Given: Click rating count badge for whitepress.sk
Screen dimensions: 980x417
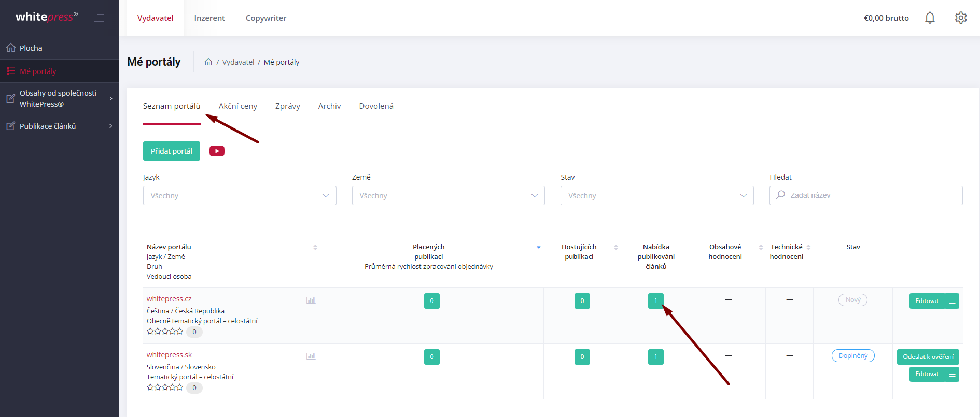Looking at the screenshot, I should 194,388.
